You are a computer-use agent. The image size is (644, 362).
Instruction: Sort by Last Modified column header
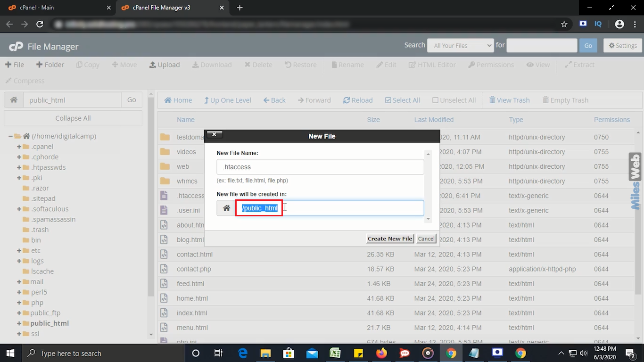tap(434, 120)
